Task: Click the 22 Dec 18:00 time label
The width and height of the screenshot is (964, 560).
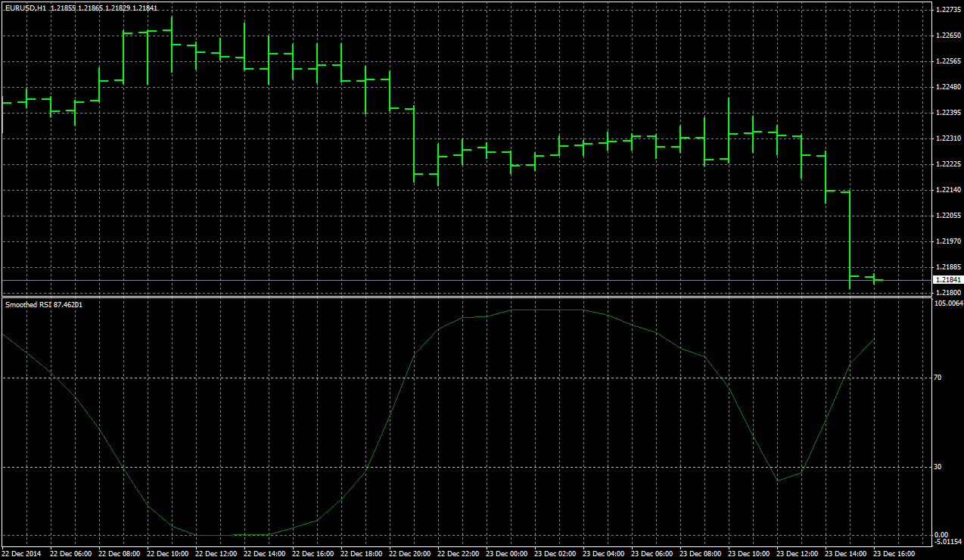Action: (x=362, y=554)
